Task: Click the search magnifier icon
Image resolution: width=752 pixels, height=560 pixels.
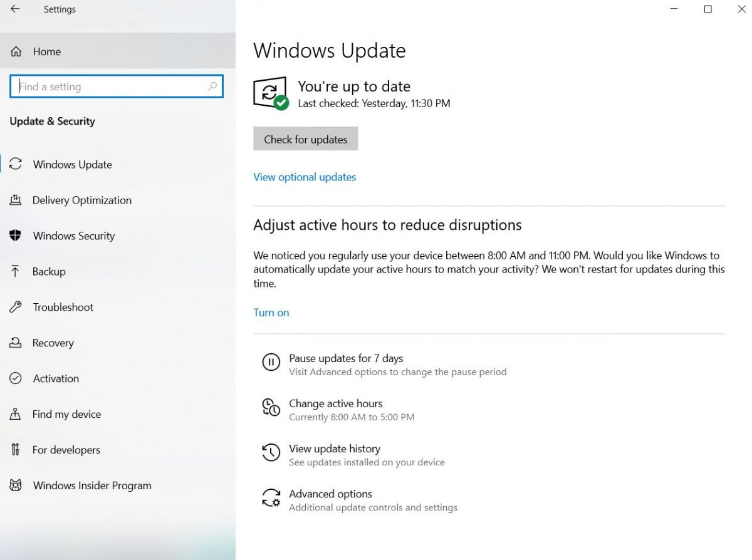Action: tap(212, 86)
